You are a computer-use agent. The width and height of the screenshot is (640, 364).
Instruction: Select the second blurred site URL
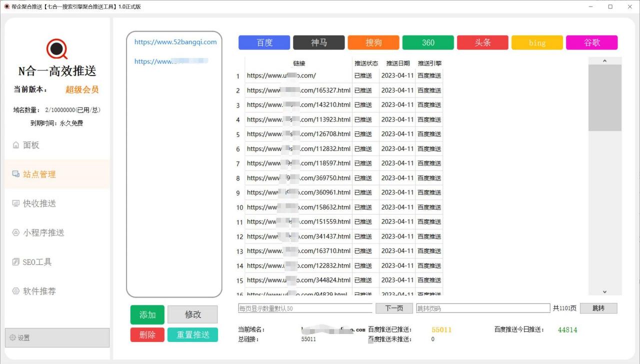tap(171, 61)
